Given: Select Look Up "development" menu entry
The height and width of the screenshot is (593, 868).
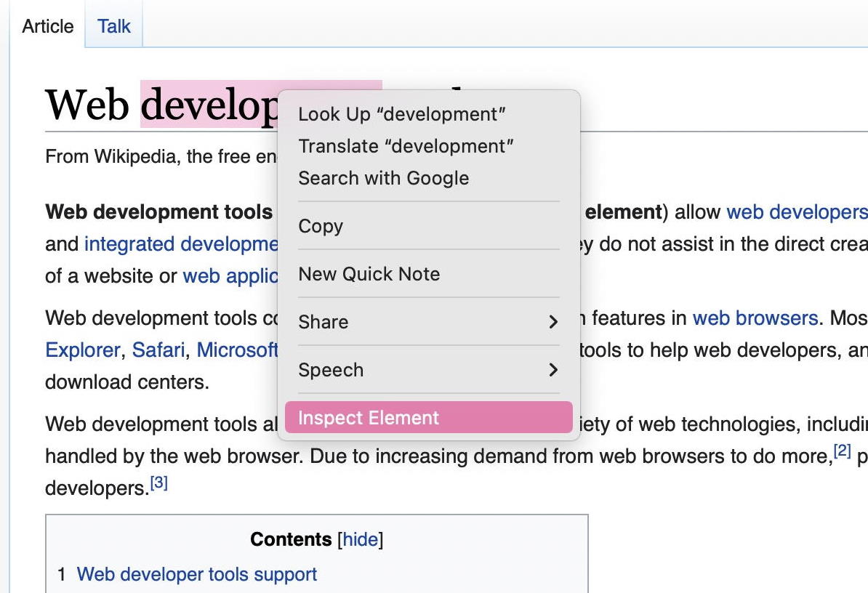Looking at the screenshot, I should tap(428, 114).
